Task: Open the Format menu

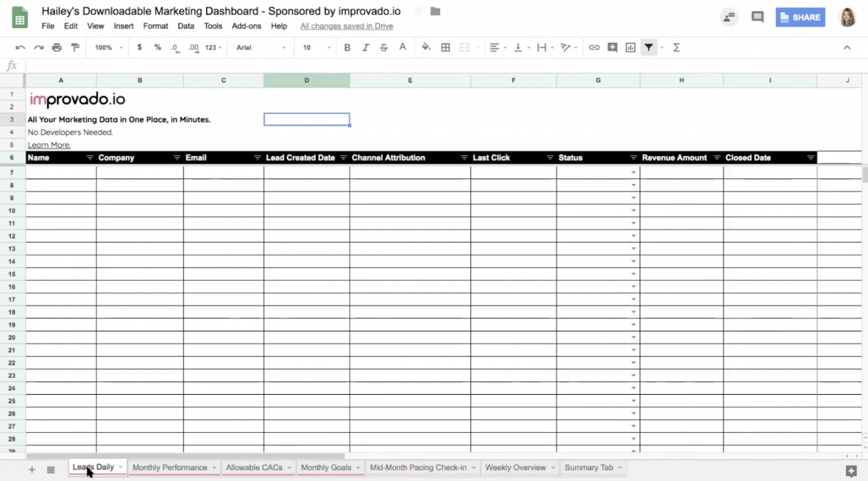Action: click(x=156, y=26)
